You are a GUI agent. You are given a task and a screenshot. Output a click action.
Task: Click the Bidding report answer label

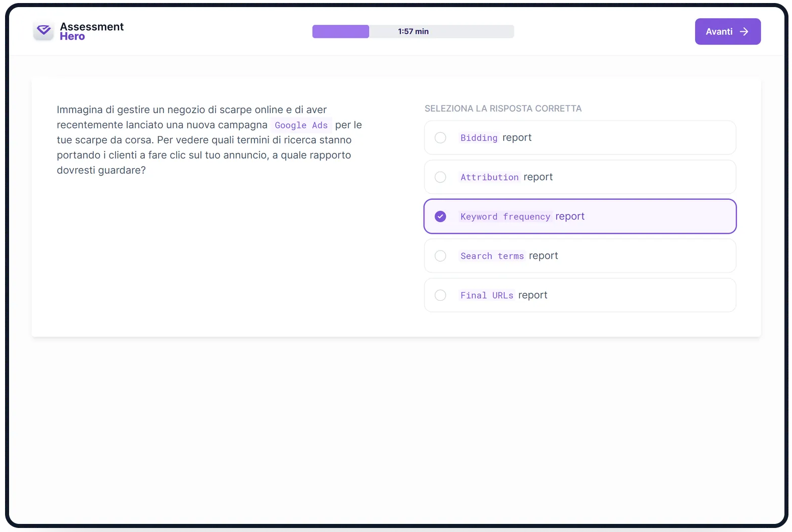point(496,138)
